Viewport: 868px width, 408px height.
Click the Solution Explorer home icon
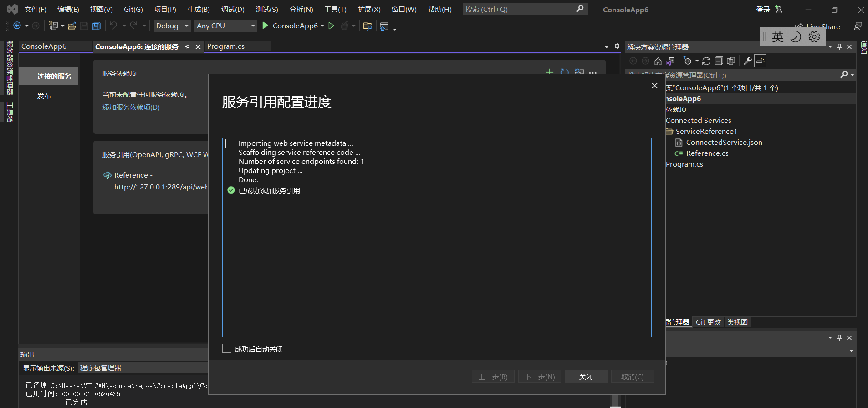pos(658,61)
